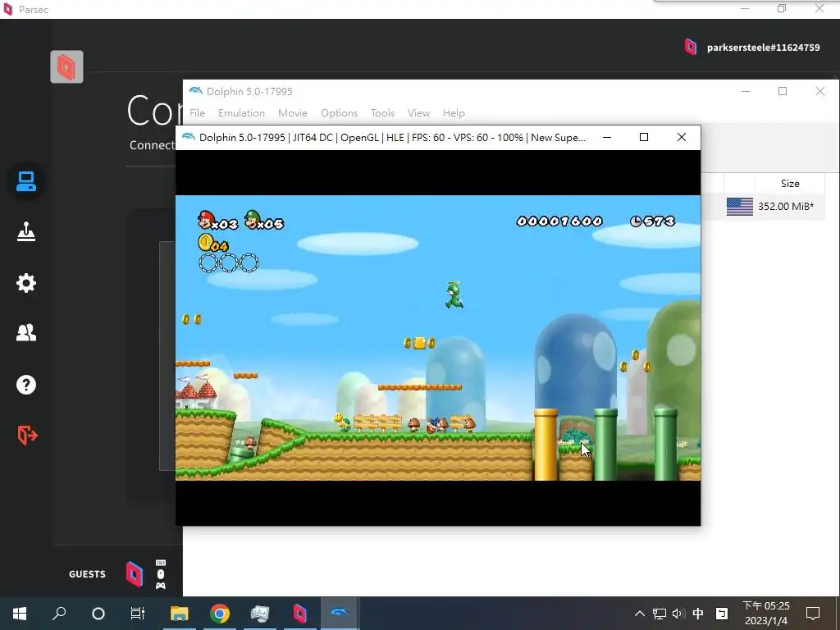Open the Parsec help question mark icon
The image size is (840, 630).
coord(25,385)
